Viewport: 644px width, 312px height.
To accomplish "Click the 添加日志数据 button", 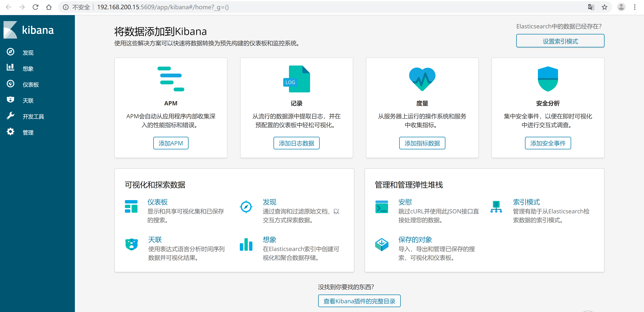I will (296, 143).
